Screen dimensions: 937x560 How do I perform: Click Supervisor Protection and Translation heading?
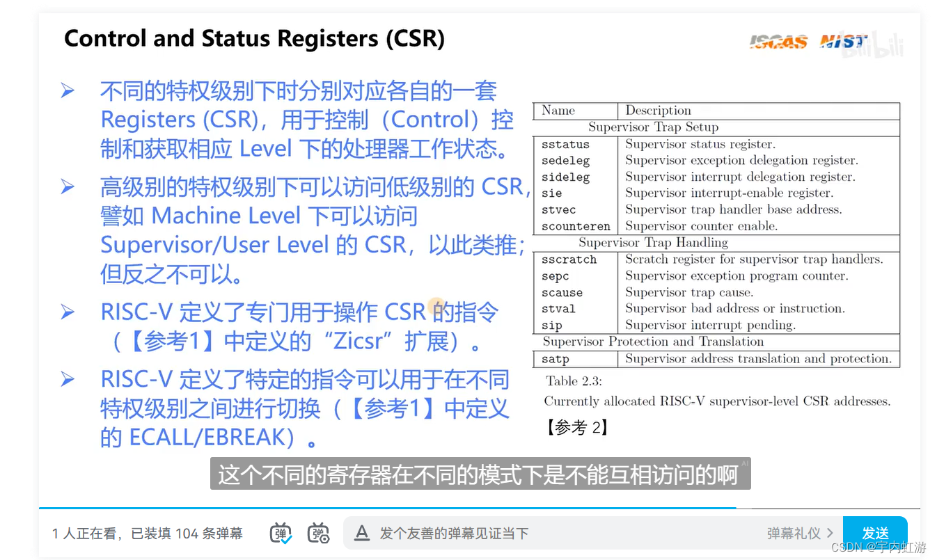[x=653, y=342]
